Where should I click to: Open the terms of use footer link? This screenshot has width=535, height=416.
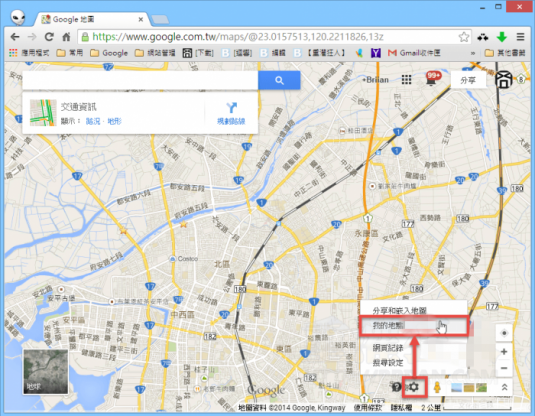[367, 407]
